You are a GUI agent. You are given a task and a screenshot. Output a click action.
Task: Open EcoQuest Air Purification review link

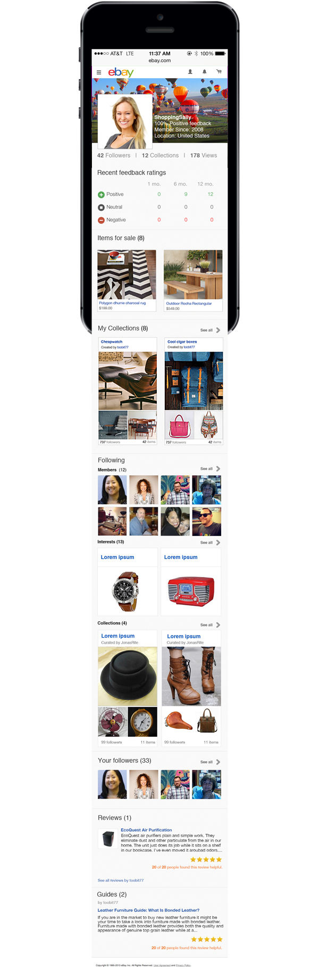point(146,830)
